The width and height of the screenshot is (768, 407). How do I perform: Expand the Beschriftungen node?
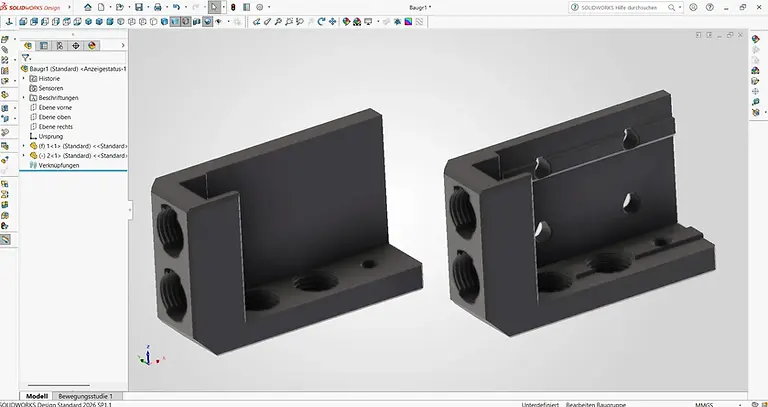tap(24, 97)
